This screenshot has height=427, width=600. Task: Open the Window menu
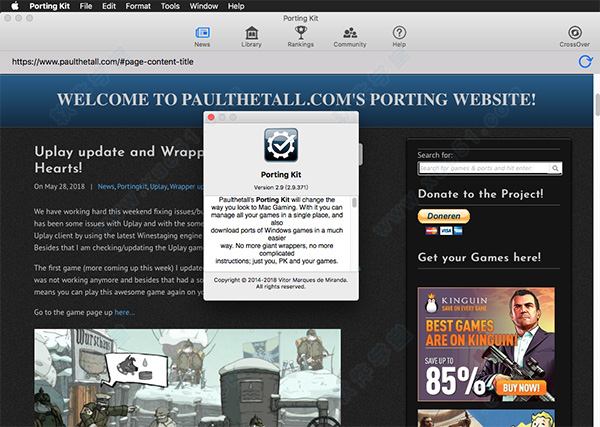click(x=204, y=6)
